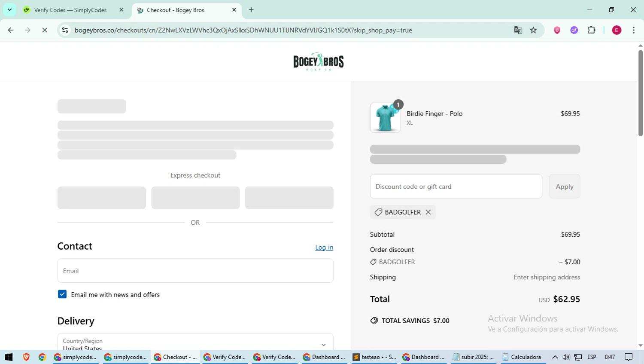This screenshot has height=364, width=644.
Task: Open the tab search dropdown arrow
Action: pos(9,10)
